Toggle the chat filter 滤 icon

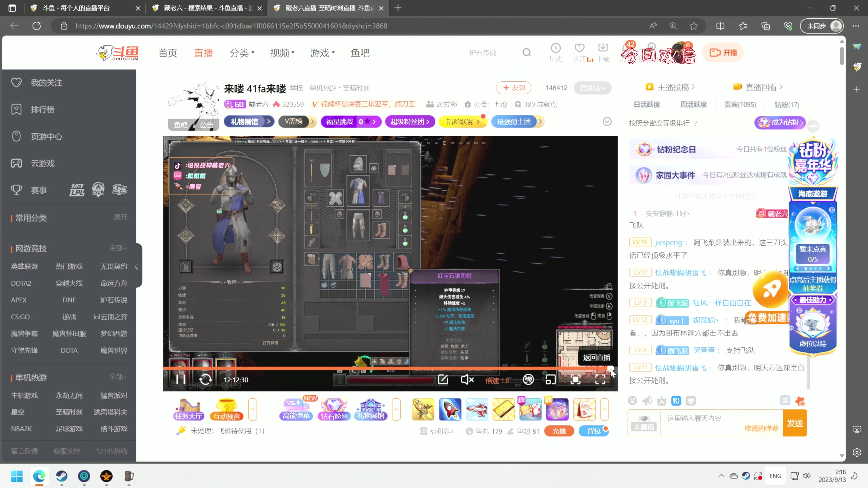click(x=785, y=400)
